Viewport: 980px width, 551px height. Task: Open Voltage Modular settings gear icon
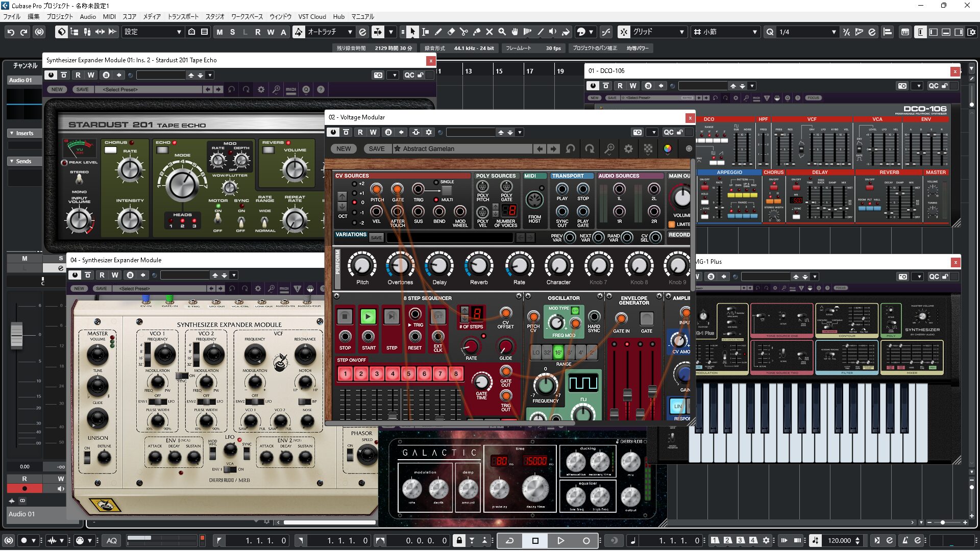(628, 148)
